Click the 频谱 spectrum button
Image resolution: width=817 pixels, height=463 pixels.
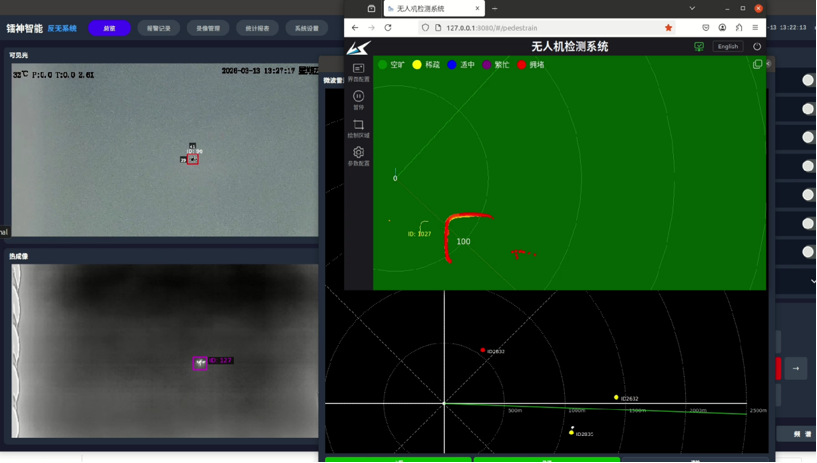click(802, 434)
